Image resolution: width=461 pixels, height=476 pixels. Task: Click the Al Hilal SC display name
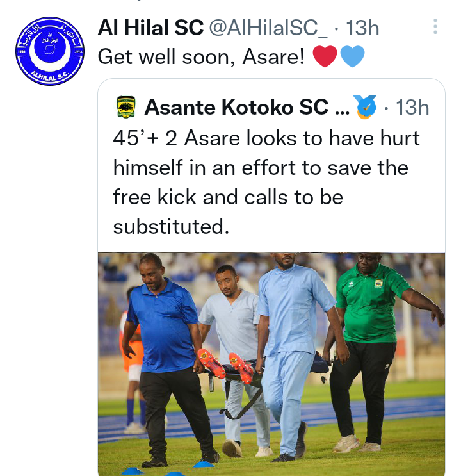coord(150,28)
